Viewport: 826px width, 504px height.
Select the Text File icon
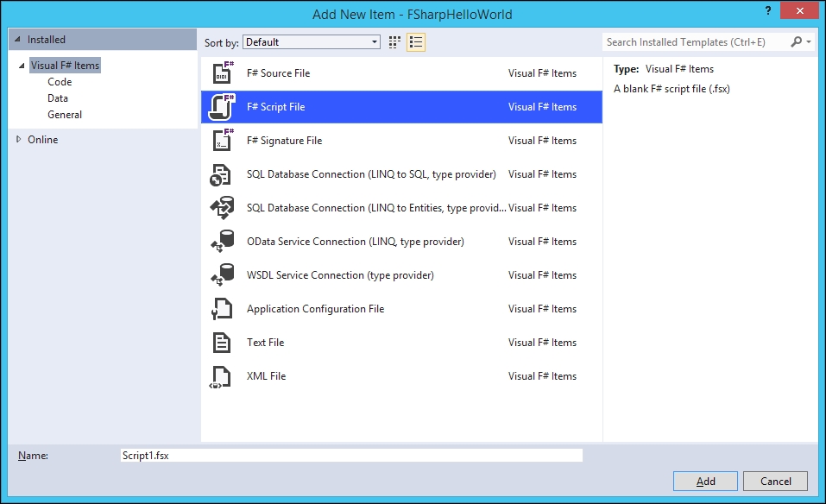point(221,343)
